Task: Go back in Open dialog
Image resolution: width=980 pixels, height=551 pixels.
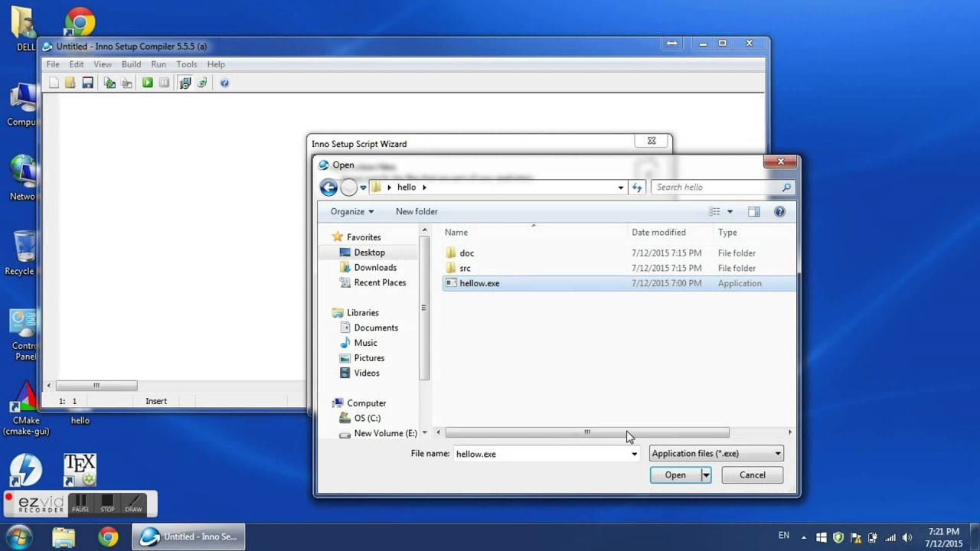Action: click(x=328, y=187)
